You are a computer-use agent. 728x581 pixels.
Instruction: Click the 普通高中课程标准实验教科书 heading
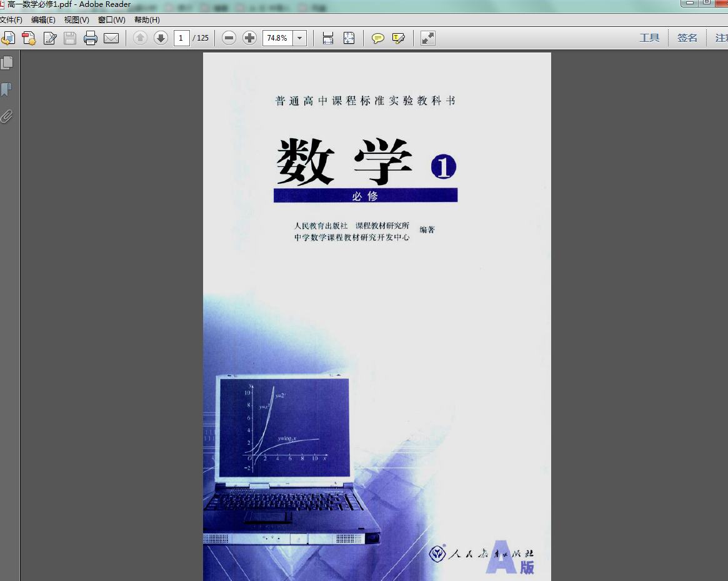tap(366, 101)
